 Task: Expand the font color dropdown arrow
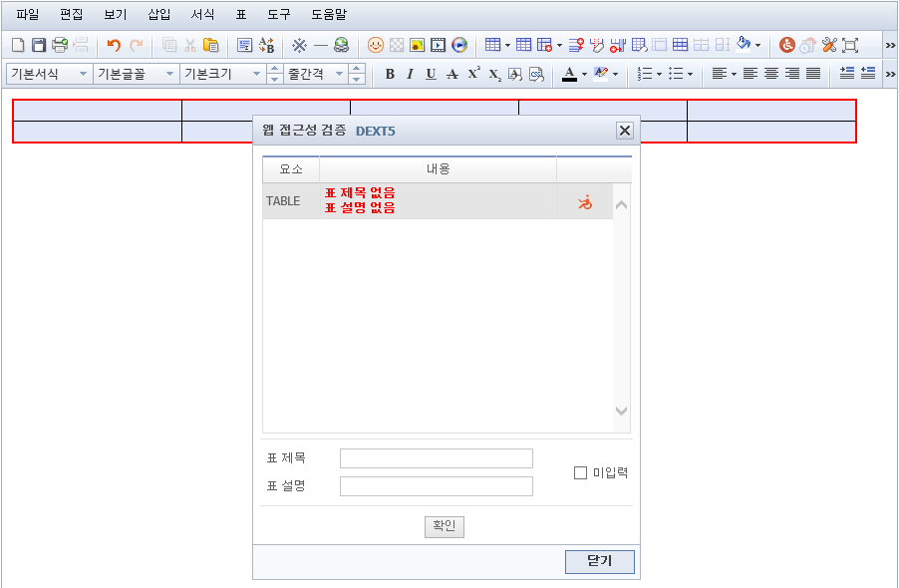tap(584, 75)
